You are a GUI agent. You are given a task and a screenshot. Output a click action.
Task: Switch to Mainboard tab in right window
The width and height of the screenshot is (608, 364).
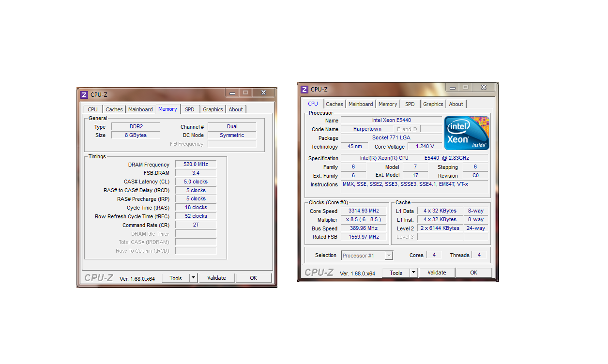click(x=361, y=104)
